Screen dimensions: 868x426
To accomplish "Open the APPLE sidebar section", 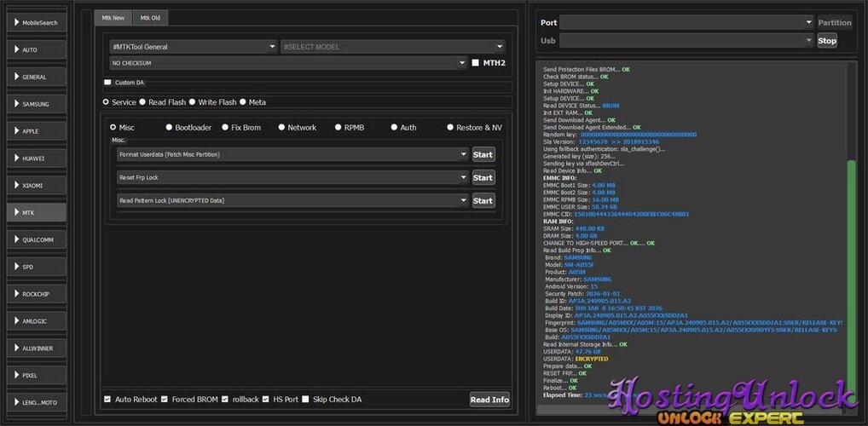I will 37,131.
